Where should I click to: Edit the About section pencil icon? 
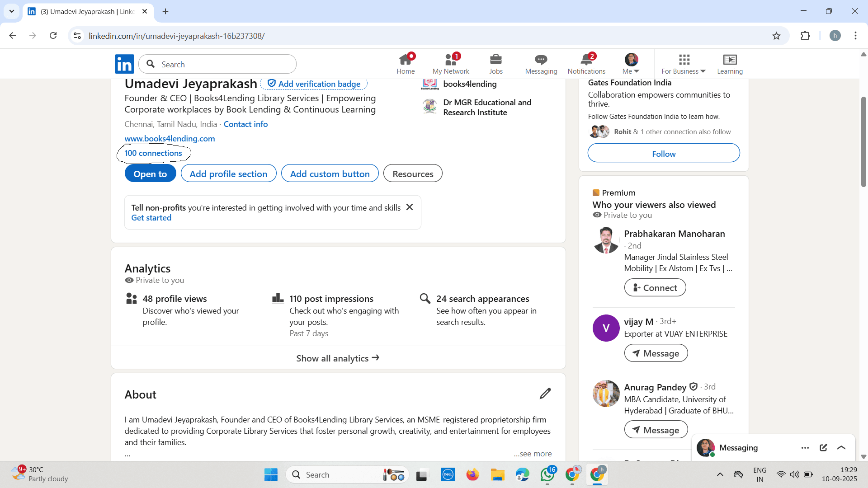point(545,394)
